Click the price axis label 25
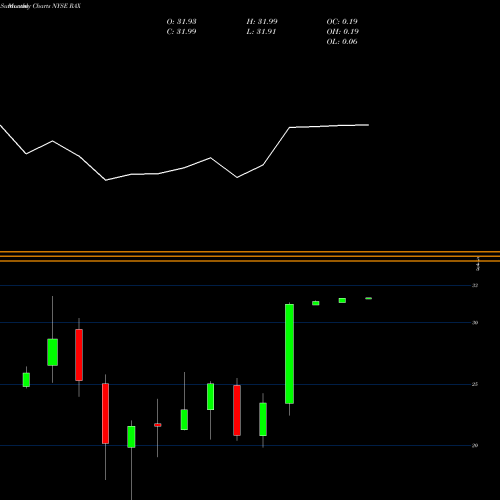 475,384
